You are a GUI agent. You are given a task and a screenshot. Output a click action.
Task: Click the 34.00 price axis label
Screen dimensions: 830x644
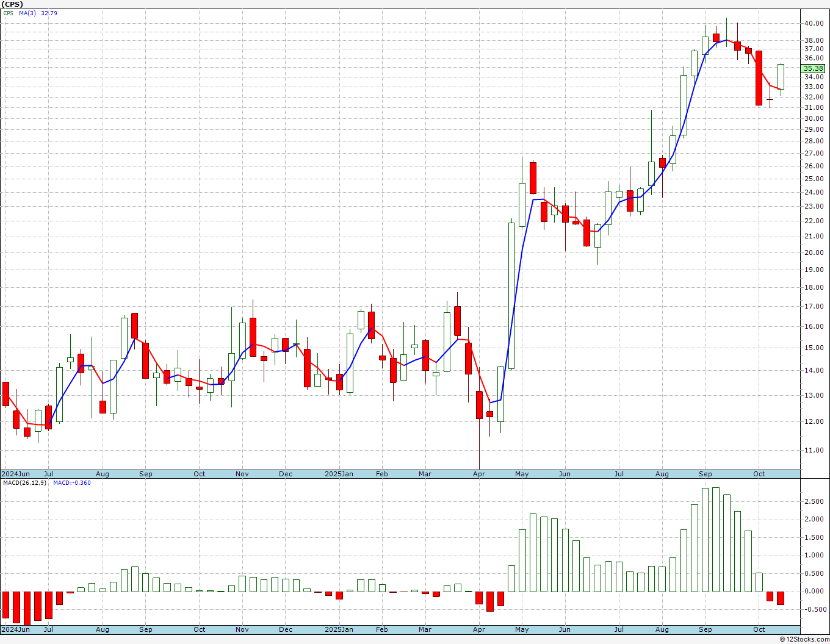814,77
